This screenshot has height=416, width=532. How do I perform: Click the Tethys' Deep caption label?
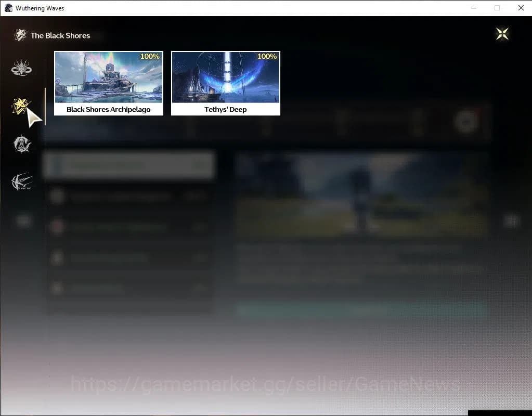[225, 110]
